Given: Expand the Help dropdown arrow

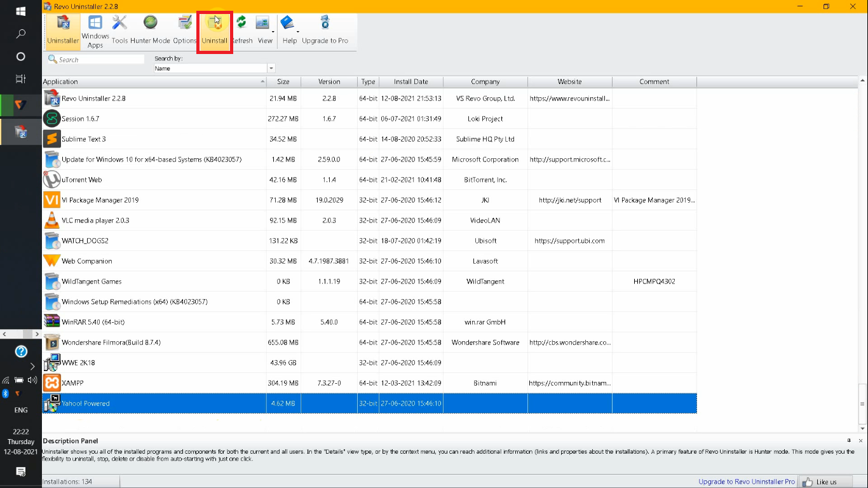Looking at the screenshot, I should (297, 32).
